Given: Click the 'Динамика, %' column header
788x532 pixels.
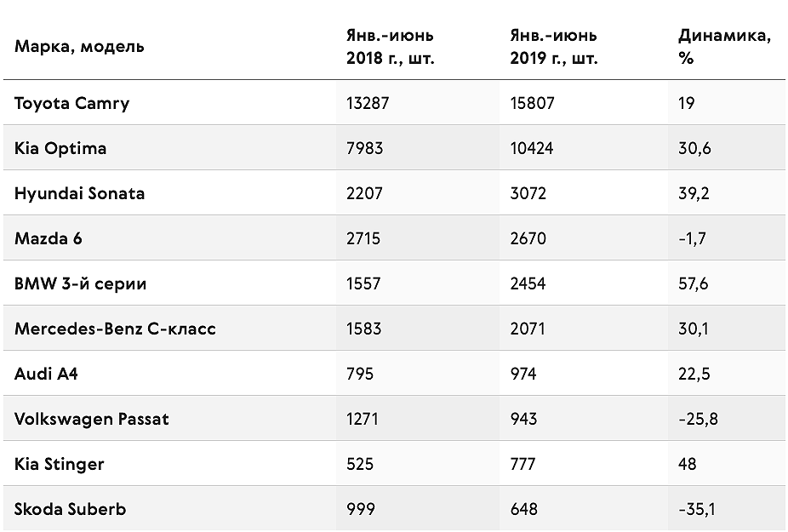Looking at the screenshot, I should click(724, 47).
